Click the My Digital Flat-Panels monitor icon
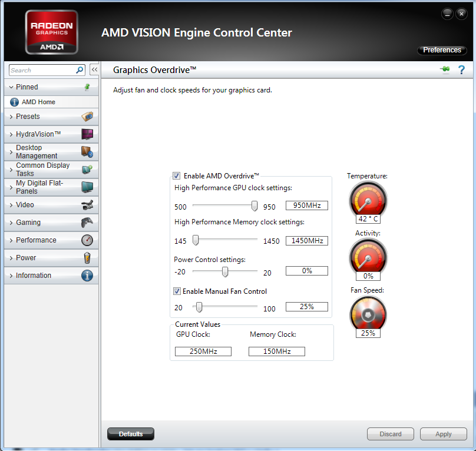The height and width of the screenshot is (451, 476). (87, 187)
